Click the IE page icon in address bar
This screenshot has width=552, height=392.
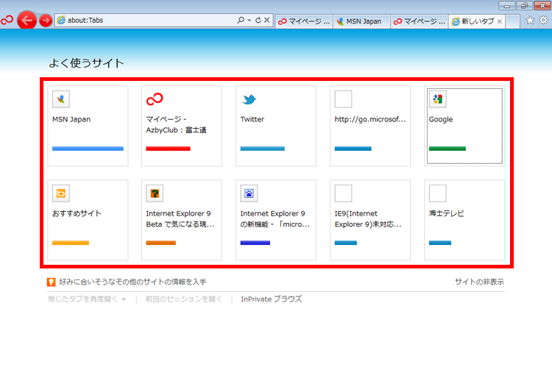click(61, 20)
